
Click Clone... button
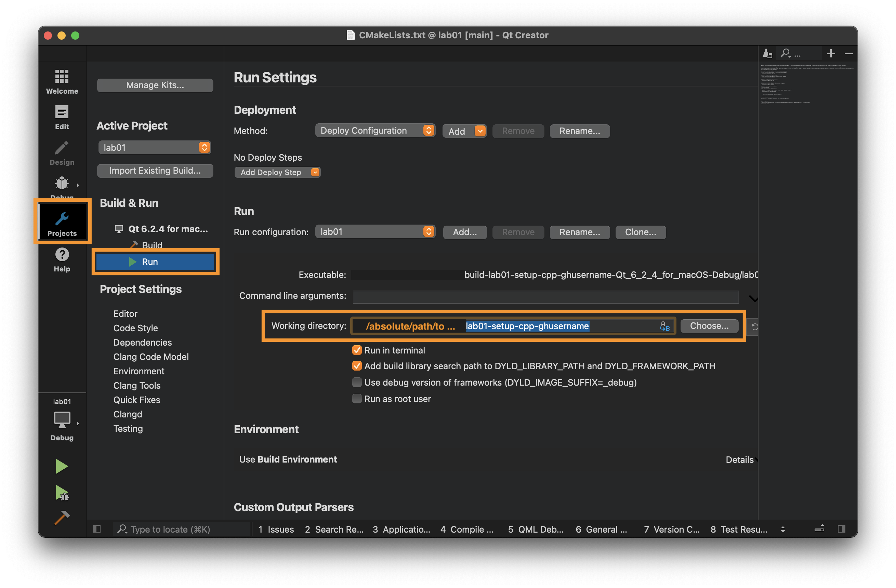pyautogui.click(x=641, y=232)
